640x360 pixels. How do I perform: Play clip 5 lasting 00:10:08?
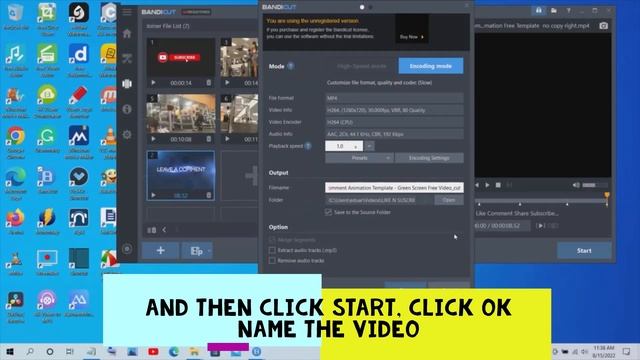pos(153,139)
